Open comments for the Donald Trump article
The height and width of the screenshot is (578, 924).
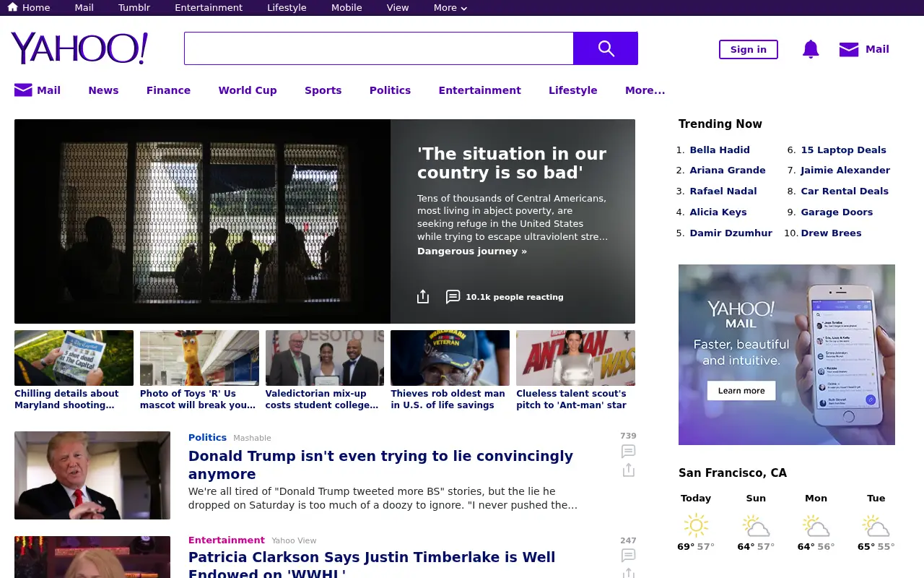[628, 452]
